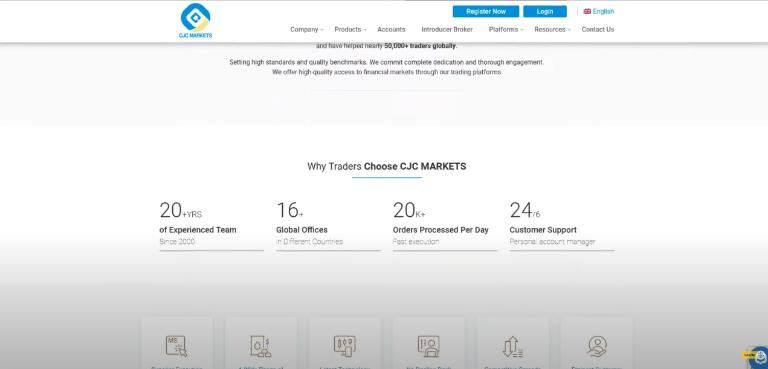This screenshot has height=369, width=768.
Task: Click the Register Now button
Action: click(x=486, y=11)
